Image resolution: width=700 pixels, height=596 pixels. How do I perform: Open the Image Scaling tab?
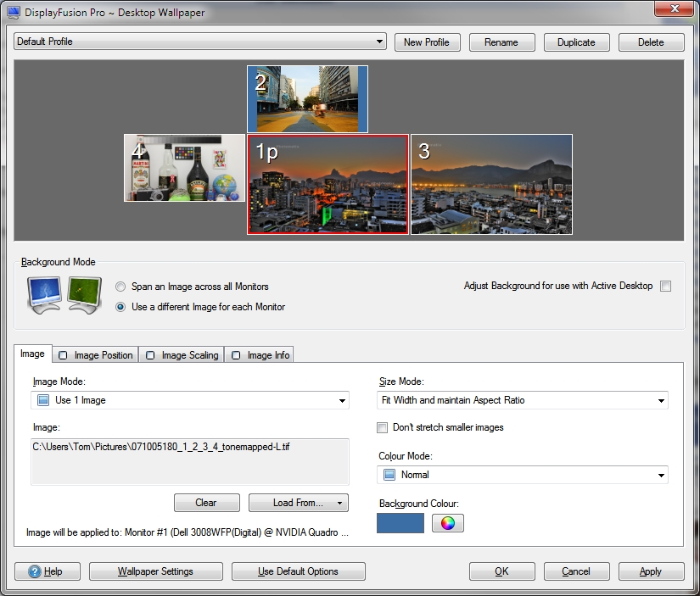click(x=182, y=355)
